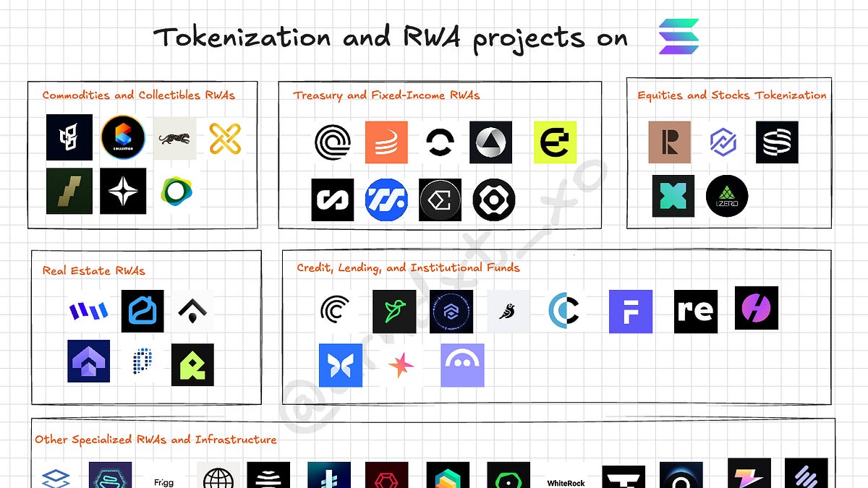Click the brown 'R' logo in Equities
Image resolution: width=868 pixels, height=488 pixels.
(x=669, y=142)
